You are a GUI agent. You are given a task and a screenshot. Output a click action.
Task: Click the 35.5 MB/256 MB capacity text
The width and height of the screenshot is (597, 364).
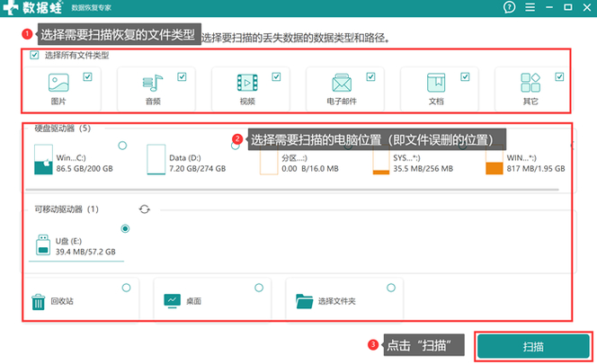point(423,169)
